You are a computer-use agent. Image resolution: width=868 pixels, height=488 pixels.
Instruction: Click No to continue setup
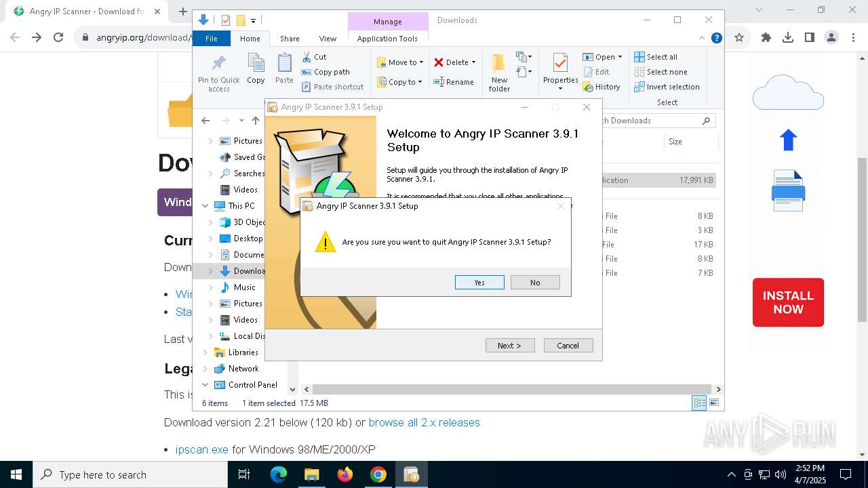(535, 283)
